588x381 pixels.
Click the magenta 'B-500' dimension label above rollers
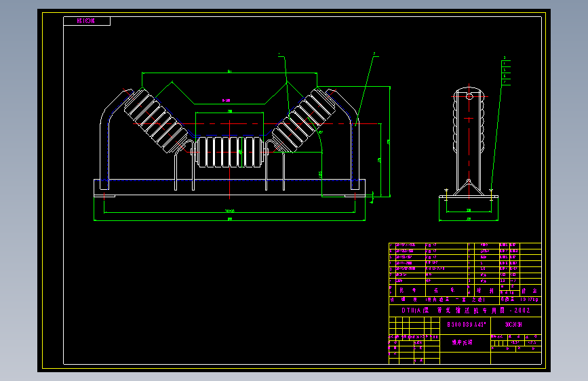click(226, 100)
